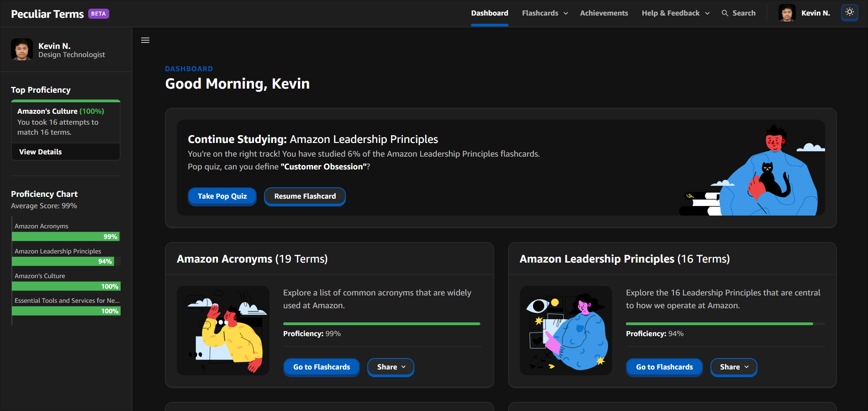The image size is (868, 411).
Task: Click the search magnifier icon
Action: [x=725, y=13]
